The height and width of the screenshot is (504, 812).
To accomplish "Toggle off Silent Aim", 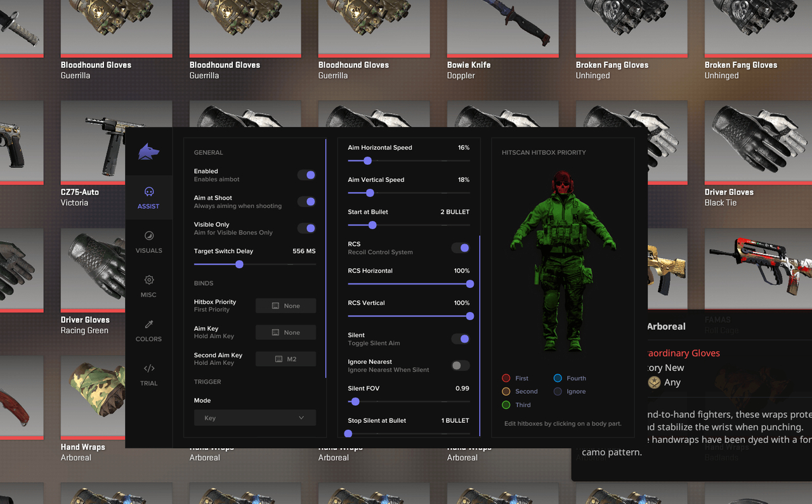I will click(x=460, y=339).
